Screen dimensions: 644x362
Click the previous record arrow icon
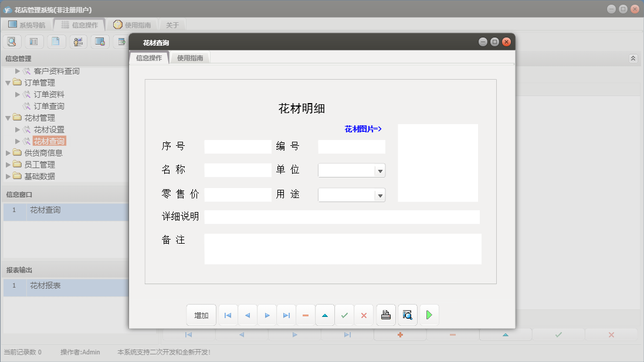[x=247, y=315]
